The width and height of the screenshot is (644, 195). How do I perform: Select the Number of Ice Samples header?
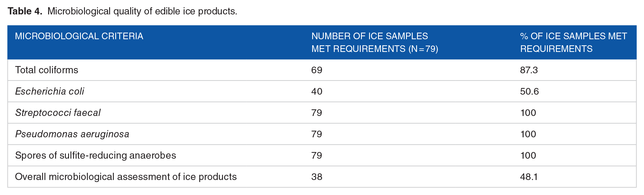coord(375,42)
